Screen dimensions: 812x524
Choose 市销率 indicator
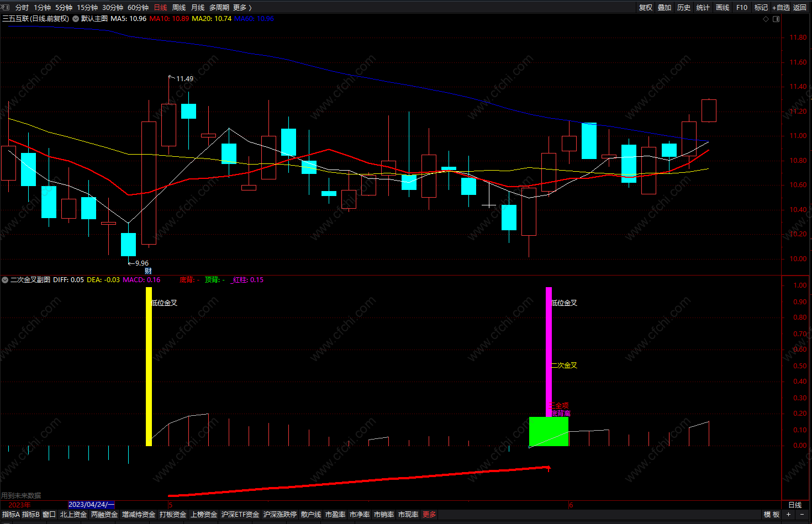(384, 515)
